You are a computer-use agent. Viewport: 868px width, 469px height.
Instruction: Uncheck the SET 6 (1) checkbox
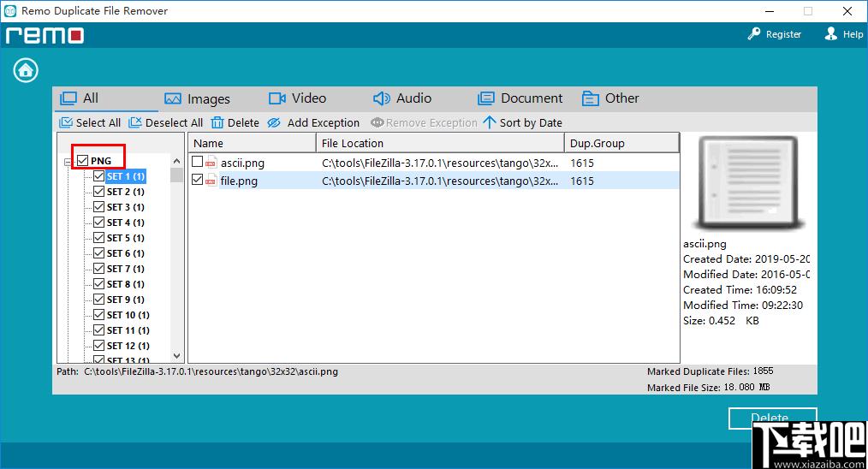pyautogui.click(x=98, y=253)
